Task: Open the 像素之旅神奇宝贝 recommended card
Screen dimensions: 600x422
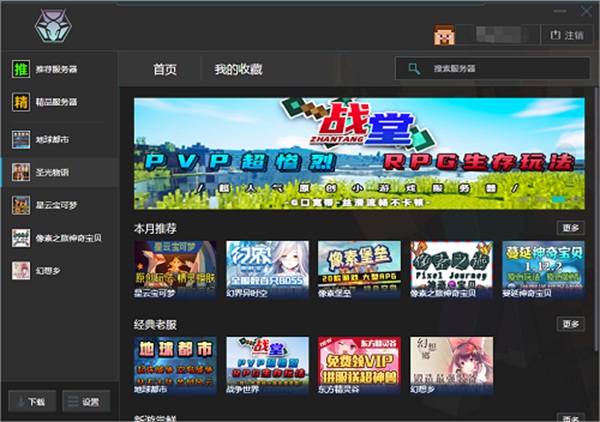Action: pyautogui.click(x=452, y=270)
